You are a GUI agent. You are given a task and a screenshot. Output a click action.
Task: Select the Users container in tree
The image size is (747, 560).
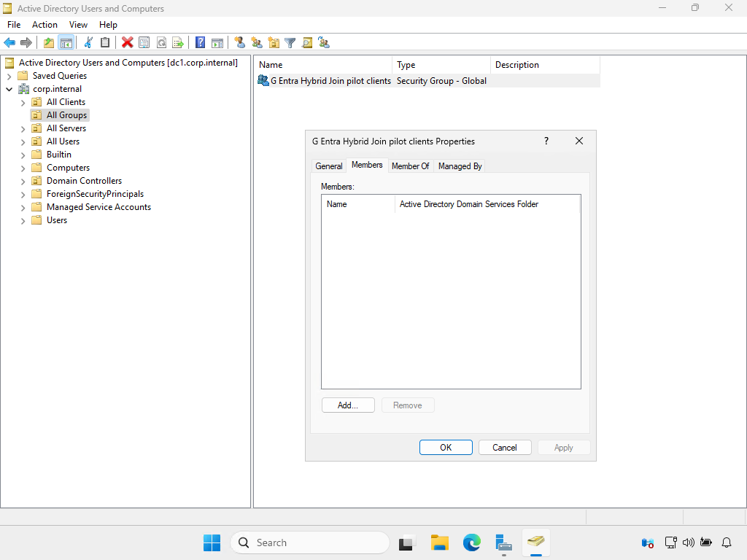pyautogui.click(x=57, y=220)
